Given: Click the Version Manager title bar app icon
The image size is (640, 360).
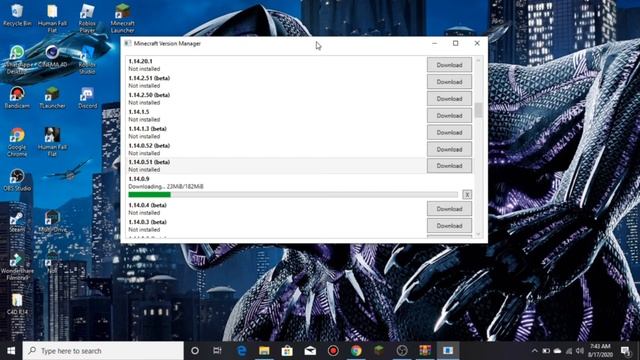Looking at the screenshot, I should (128, 43).
